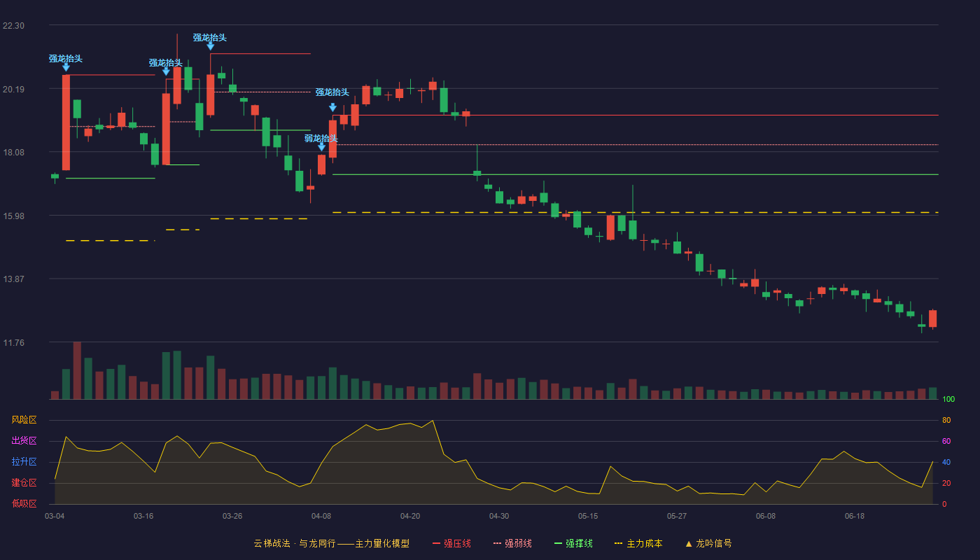Click the 云梯战法 · 与龙同行 主力量化模型 legend title
The width and height of the screenshot is (980, 560).
tap(331, 543)
